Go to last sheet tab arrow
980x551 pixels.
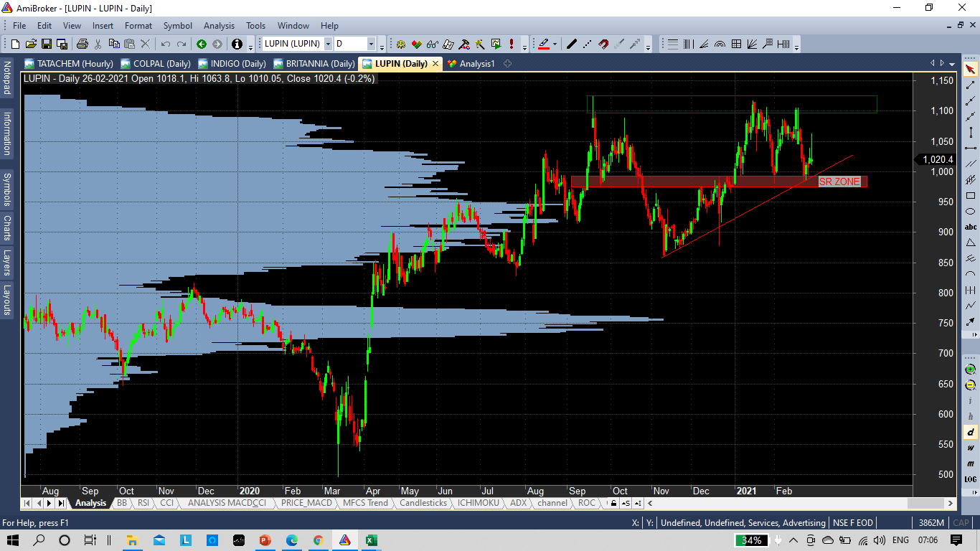pyautogui.click(x=62, y=503)
